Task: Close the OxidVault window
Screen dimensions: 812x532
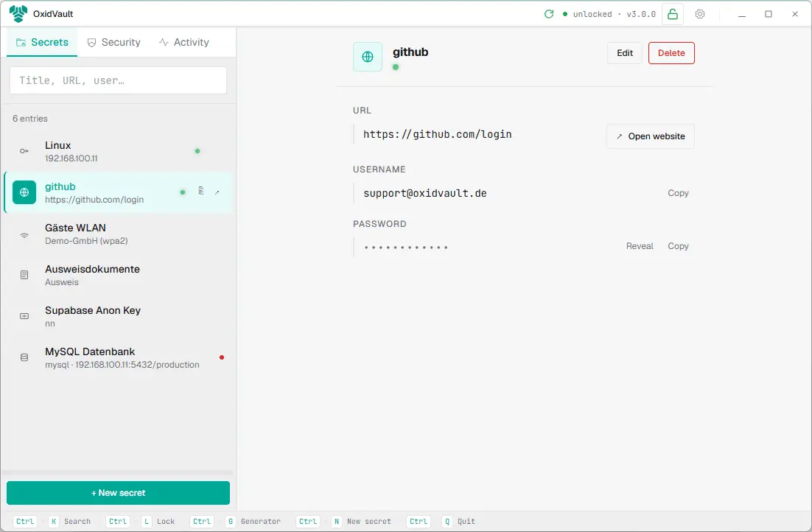Action: pyautogui.click(x=795, y=14)
